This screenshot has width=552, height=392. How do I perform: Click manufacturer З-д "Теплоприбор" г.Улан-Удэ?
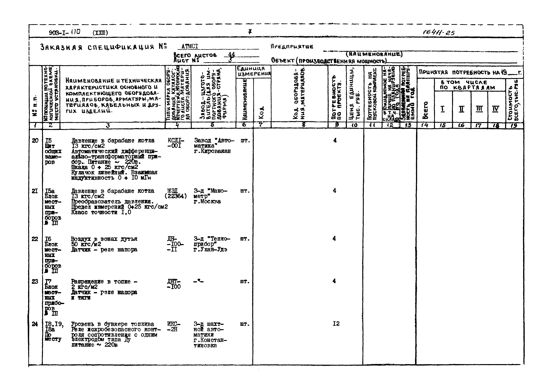pyautogui.click(x=212, y=244)
